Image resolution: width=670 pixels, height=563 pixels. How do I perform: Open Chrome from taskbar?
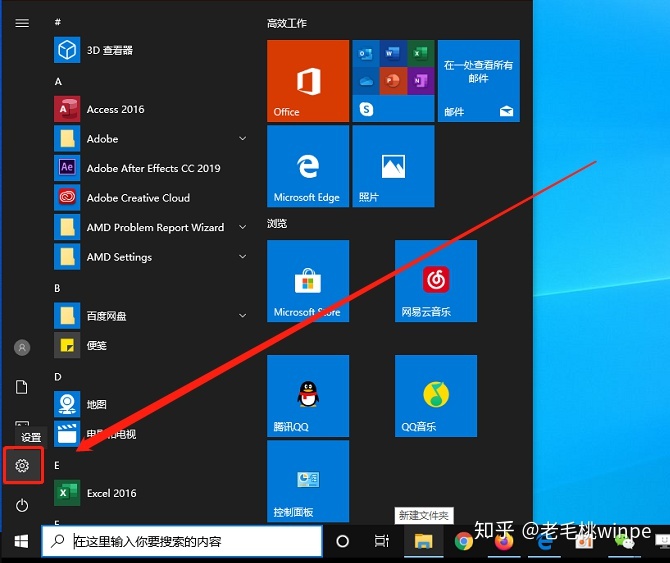(x=464, y=542)
